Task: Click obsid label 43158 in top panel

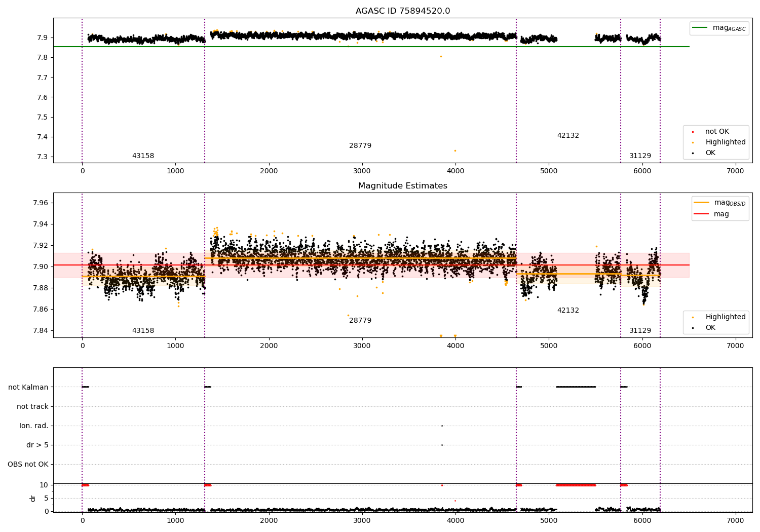Action: click(x=143, y=156)
